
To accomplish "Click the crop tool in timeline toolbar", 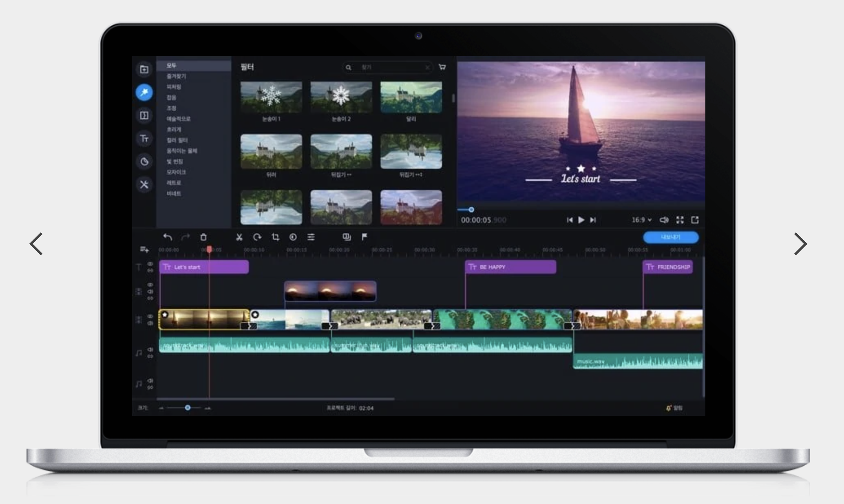I will [276, 237].
